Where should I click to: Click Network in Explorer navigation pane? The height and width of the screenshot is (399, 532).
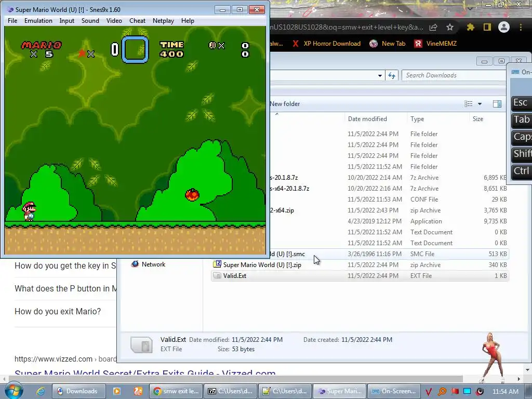click(x=148, y=264)
